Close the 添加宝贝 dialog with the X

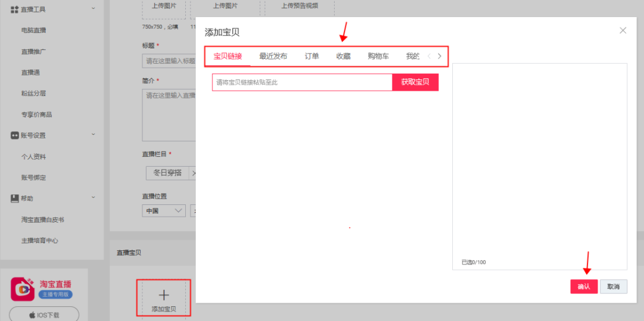click(623, 31)
